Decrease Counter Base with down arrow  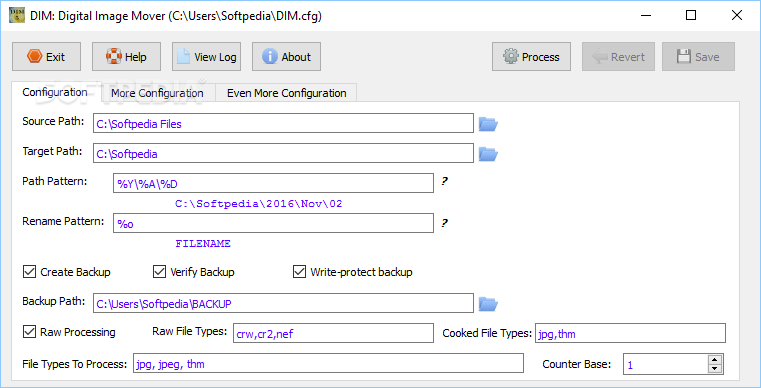click(x=714, y=368)
